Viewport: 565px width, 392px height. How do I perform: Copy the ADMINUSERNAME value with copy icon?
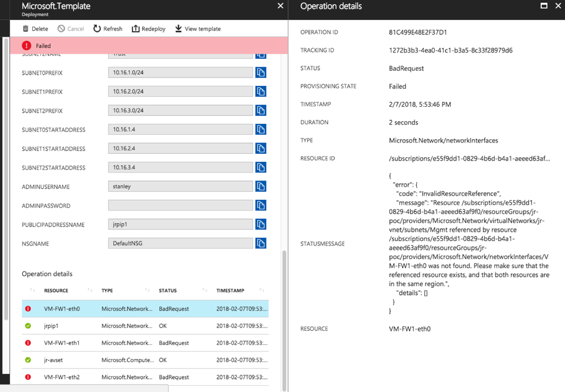260,187
